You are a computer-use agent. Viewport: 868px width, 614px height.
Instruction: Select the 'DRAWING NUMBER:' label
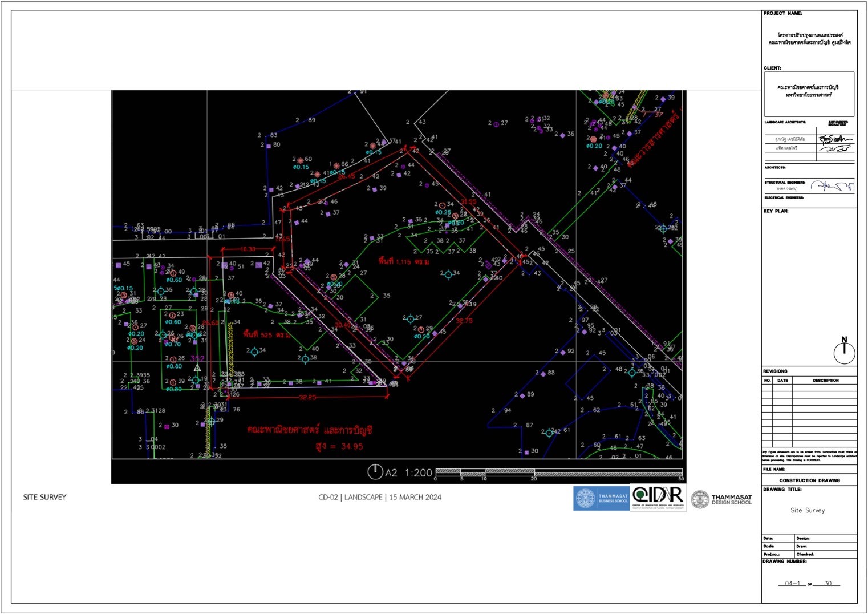pos(784,562)
